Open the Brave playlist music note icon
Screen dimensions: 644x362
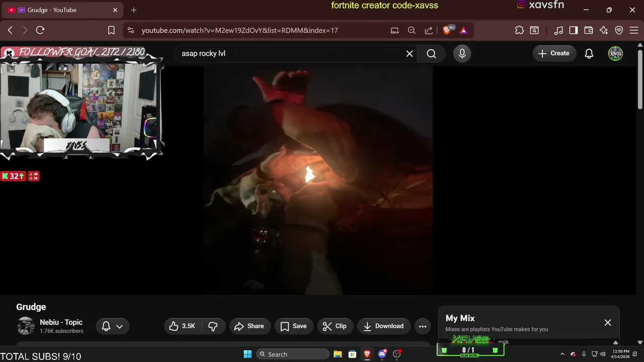point(558,30)
